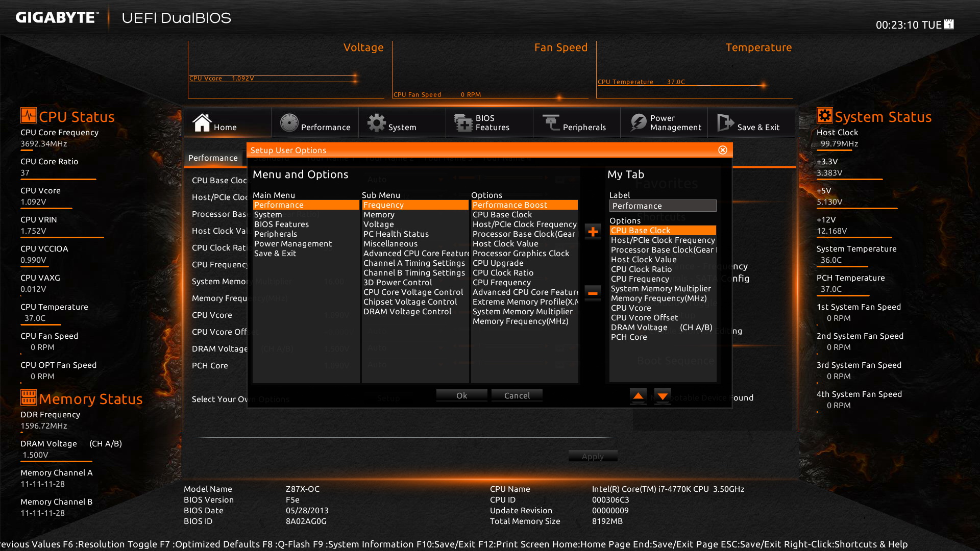Select PCH Core in My Tab
Screen dimensions: 980x551
coord(663,337)
